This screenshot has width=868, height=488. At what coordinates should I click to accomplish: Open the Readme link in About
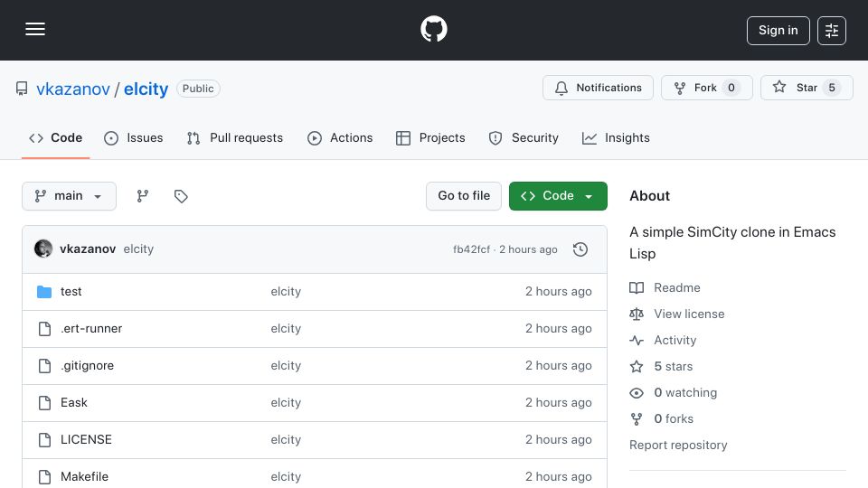pos(676,287)
